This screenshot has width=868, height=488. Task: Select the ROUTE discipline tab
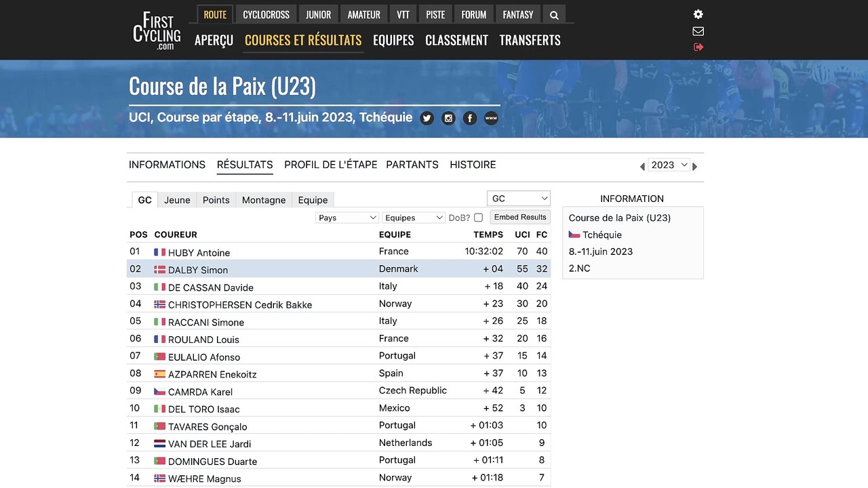[x=216, y=14]
